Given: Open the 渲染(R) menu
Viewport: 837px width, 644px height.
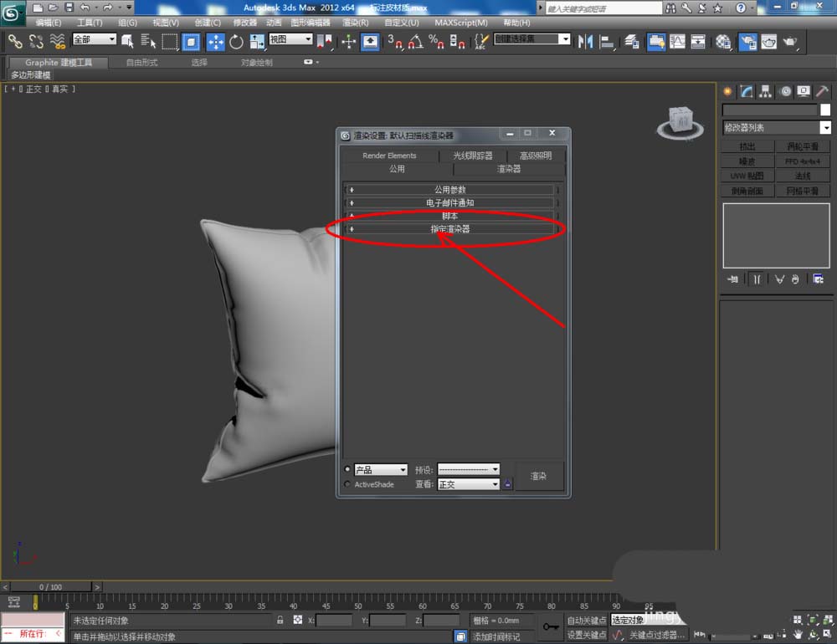Looking at the screenshot, I should click(x=356, y=23).
